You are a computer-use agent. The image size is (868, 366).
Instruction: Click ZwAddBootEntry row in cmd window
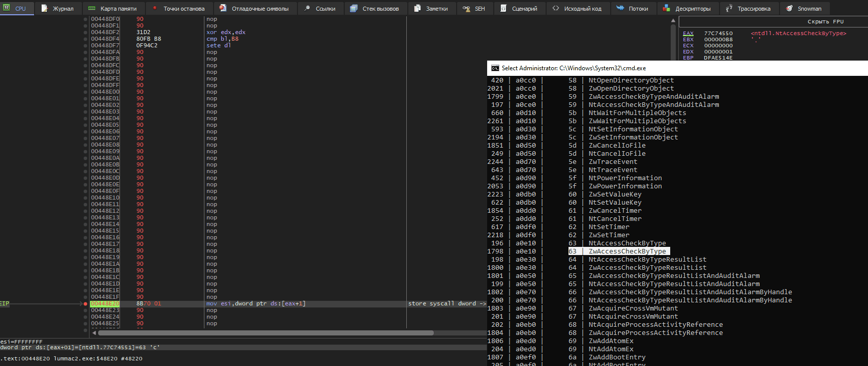617,357
